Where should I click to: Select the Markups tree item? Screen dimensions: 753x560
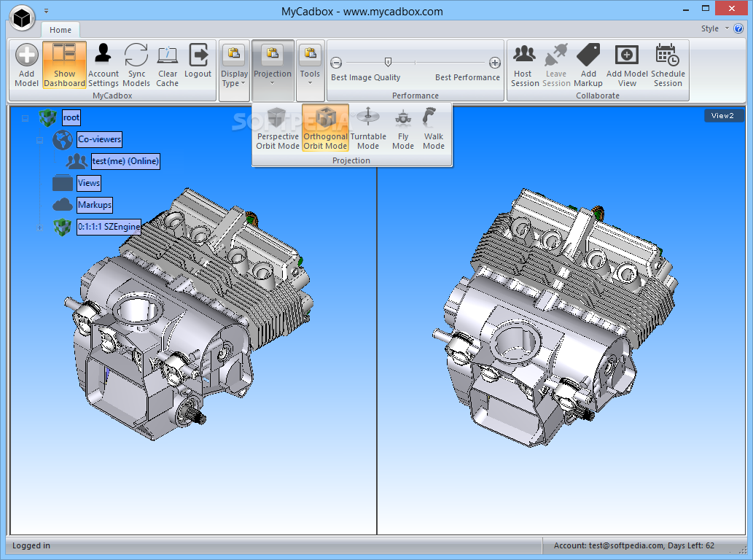point(95,205)
